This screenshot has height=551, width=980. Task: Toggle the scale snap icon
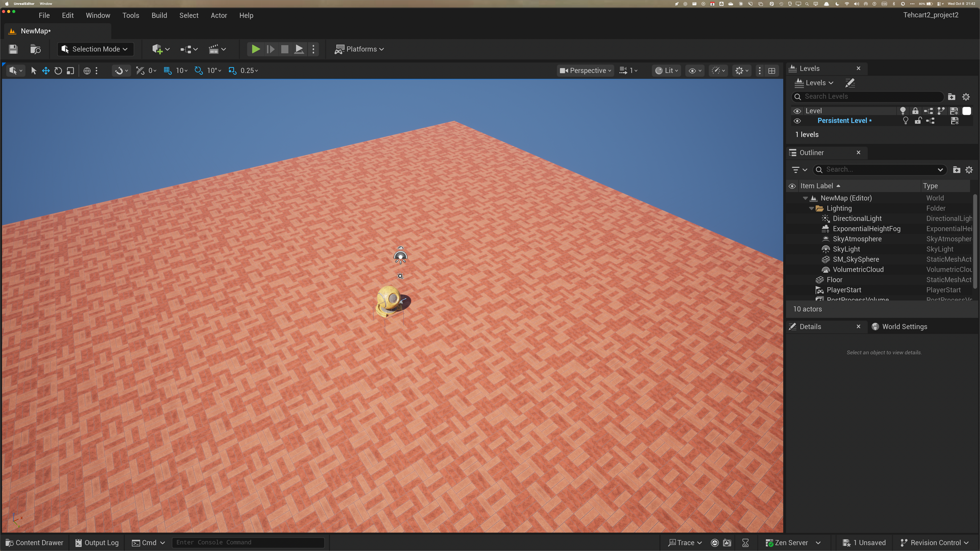coord(232,71)
